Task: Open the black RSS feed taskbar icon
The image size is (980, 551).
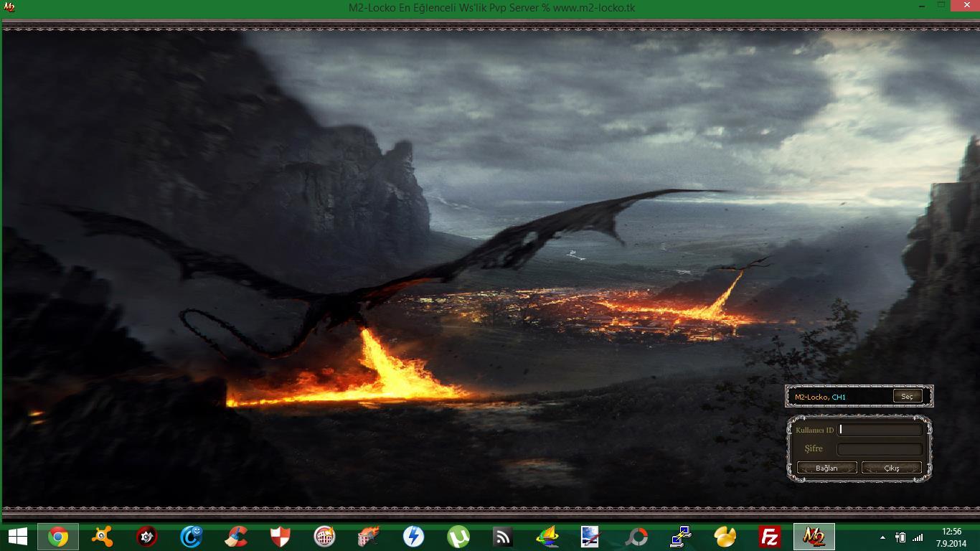Action: coord(502,537)
